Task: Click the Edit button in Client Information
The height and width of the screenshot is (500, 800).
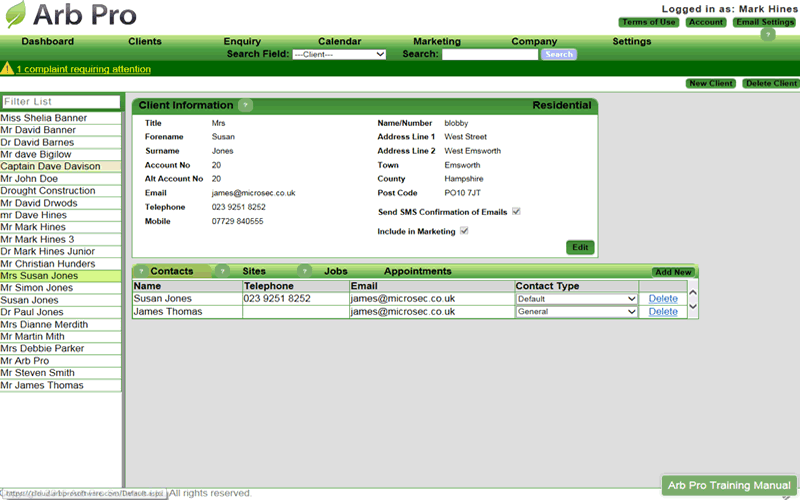Action: click(580, 247)
